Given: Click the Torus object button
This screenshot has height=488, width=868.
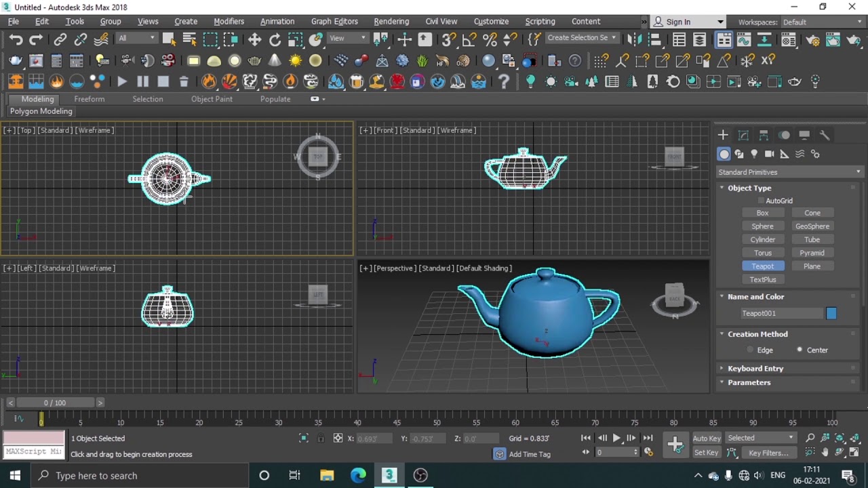Looking at the screenshot, I should click(762, 253).
